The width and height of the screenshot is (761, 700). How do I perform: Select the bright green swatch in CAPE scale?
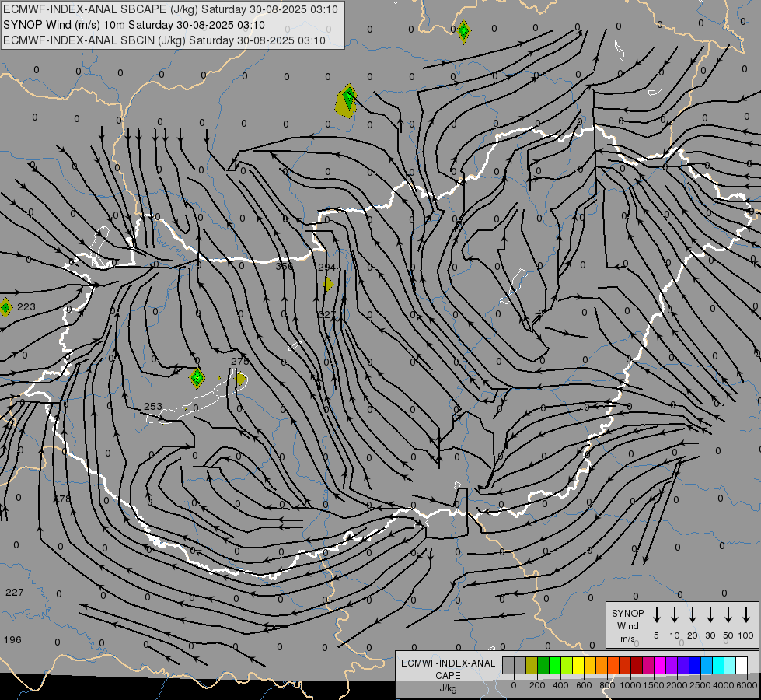[x=555, y=665]
